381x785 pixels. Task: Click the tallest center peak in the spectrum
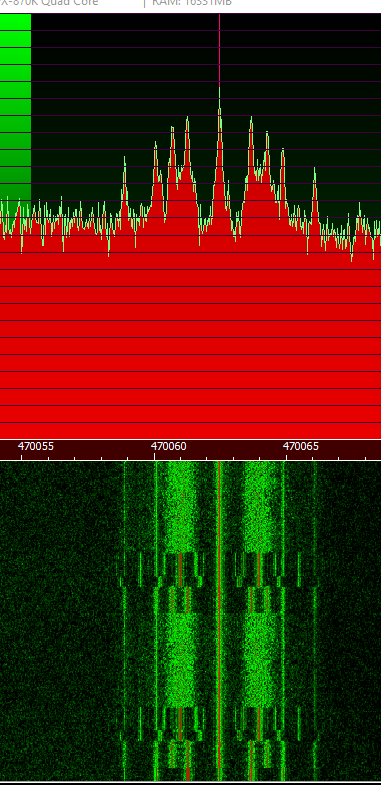point(219,100)
